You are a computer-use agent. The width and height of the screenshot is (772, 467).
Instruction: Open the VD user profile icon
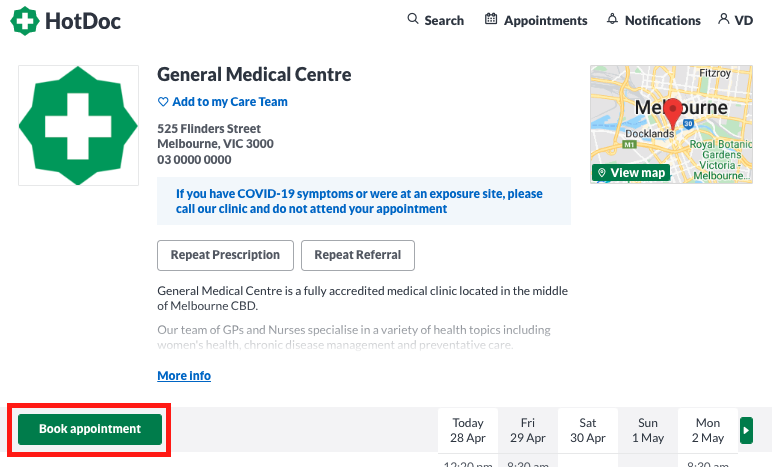[x=724, y=19]
